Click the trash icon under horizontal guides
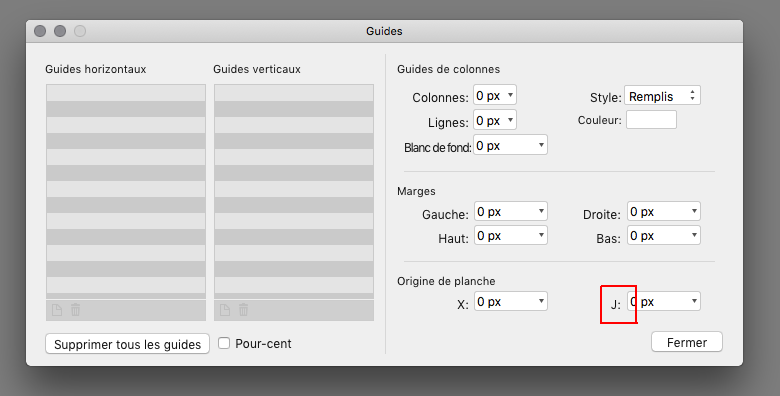The width and height of the screenshot is (780, 396). tap(75, 310)
